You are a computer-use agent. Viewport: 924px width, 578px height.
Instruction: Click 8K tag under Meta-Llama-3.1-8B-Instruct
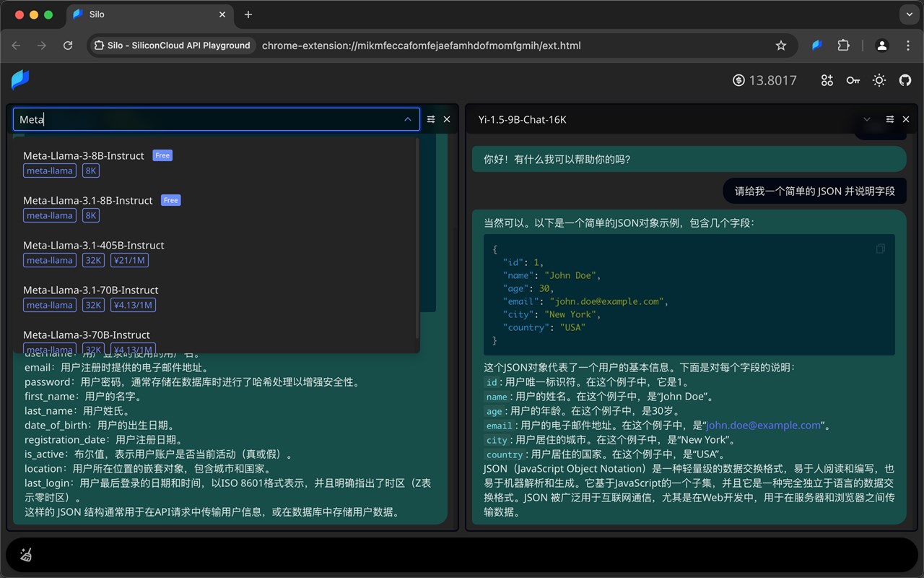point(90,215)
